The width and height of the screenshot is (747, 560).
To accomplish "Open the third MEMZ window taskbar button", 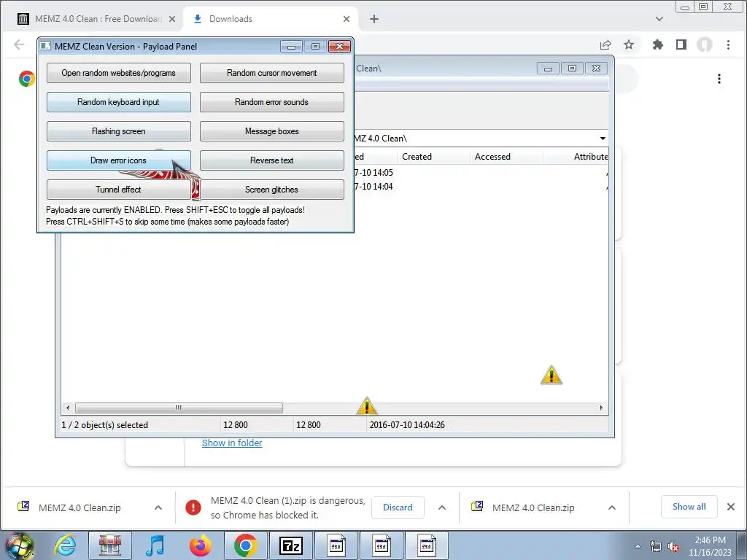I will pyautogui.click(x=426, y=545).
